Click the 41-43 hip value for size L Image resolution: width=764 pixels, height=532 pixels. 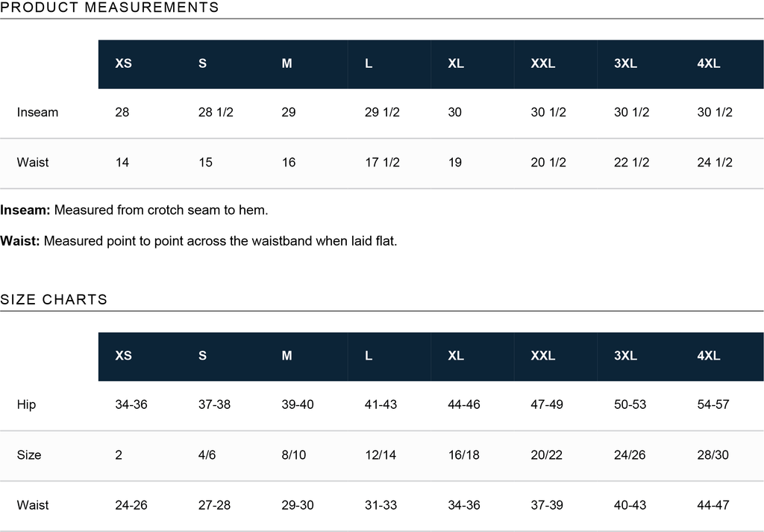381,404
